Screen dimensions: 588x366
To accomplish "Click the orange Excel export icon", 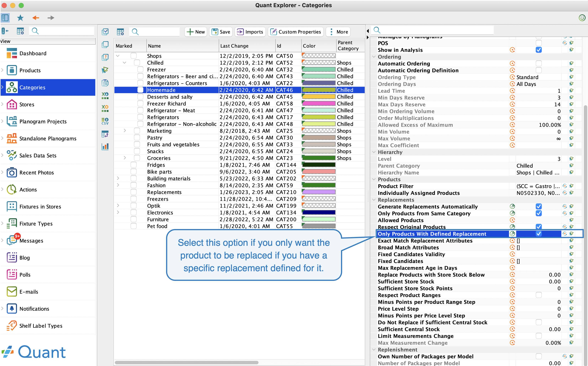I will click(105, 108).
